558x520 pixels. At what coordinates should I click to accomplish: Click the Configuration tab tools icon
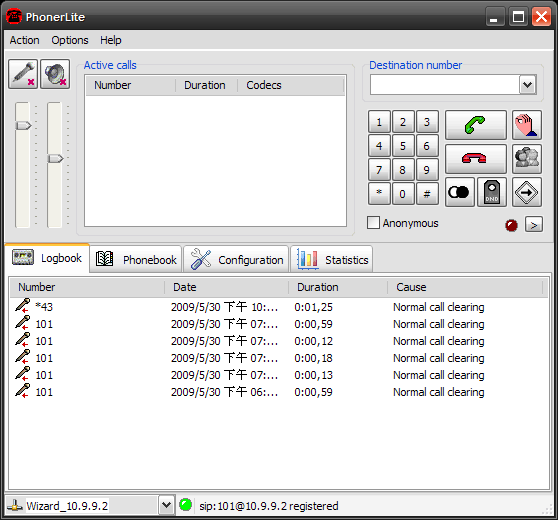coord(201,259)
